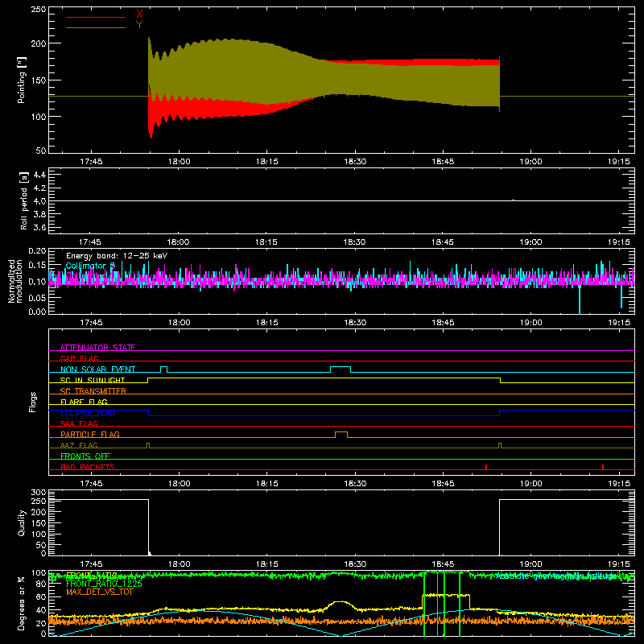
Task: Click the red X legend line
Action: pos(95,17)
